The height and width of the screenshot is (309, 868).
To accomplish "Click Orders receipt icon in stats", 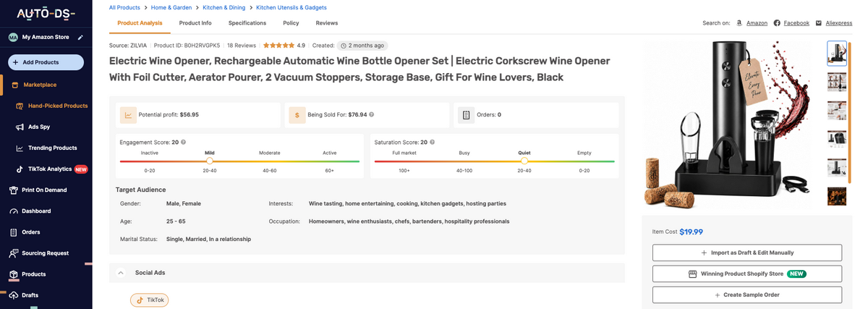I will click(466, 114).
